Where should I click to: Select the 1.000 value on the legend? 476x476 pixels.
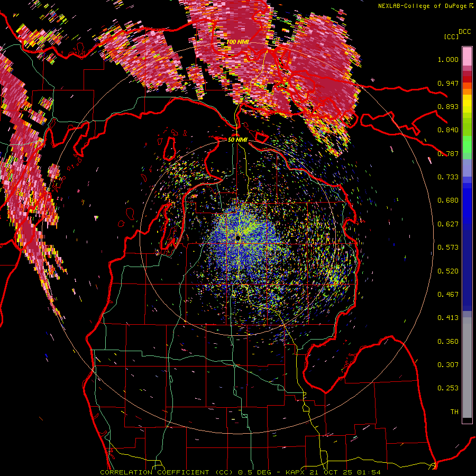[x=448, y=59]
